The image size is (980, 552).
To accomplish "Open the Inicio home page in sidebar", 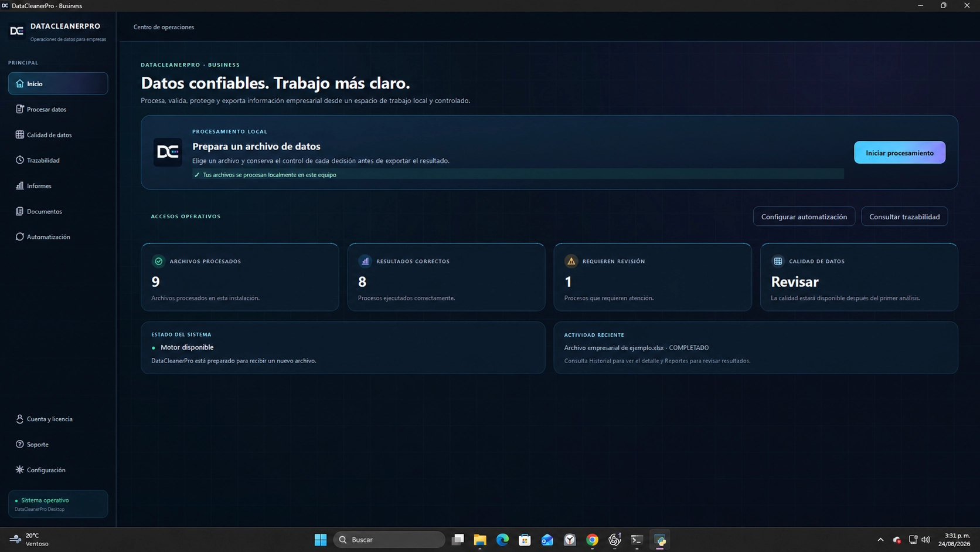I will (58, 83).
